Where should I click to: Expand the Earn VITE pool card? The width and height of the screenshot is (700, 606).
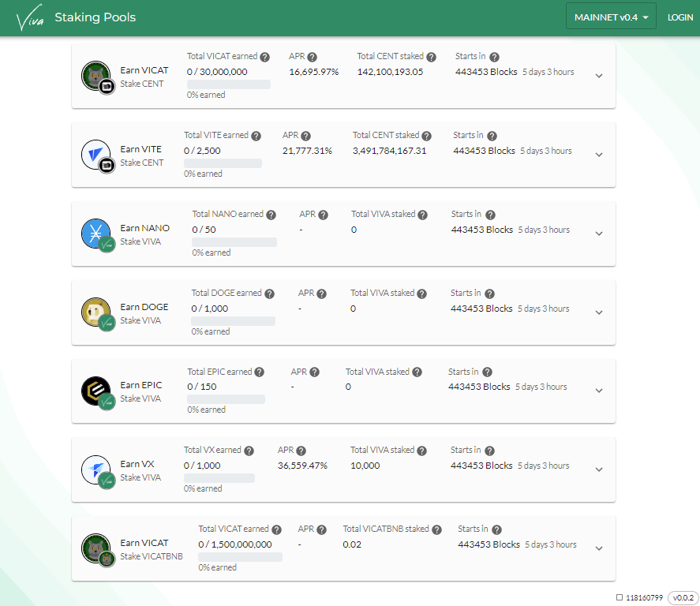tap(599, 155)
